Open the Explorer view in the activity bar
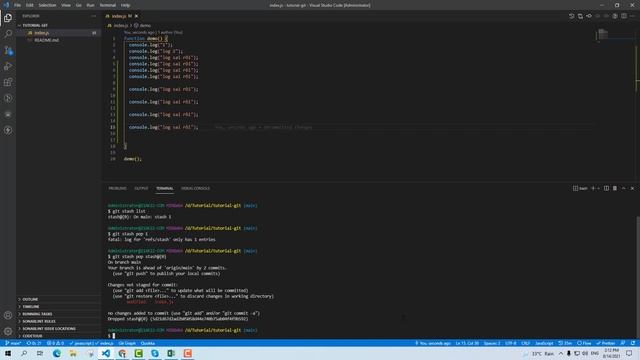This screenshot has width=640, height=360. [x=8, y=18]
